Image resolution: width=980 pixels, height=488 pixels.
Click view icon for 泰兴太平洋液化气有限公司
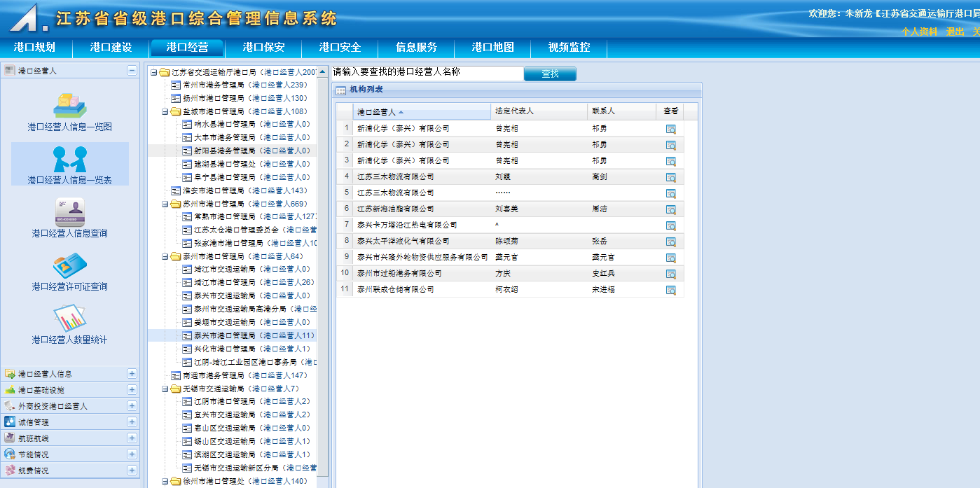tap(670, 242)
